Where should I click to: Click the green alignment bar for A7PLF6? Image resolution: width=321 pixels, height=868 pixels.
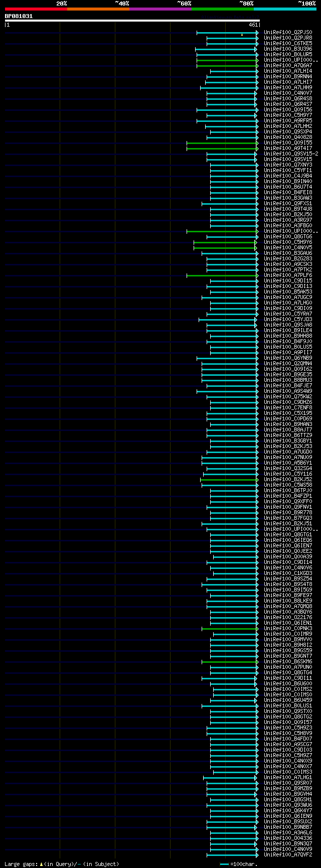[223, 275]
